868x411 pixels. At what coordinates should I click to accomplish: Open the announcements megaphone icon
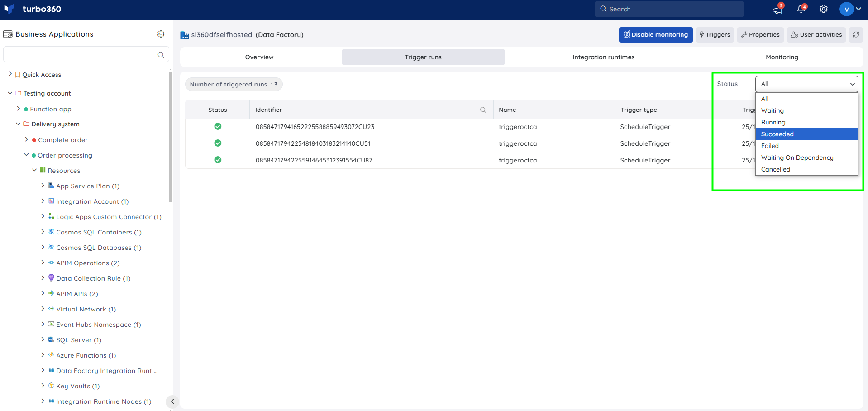pos(777,9)
